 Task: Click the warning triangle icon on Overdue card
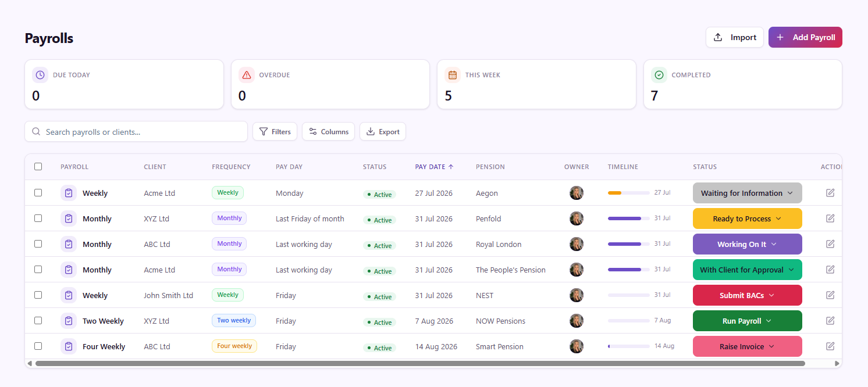247,75
